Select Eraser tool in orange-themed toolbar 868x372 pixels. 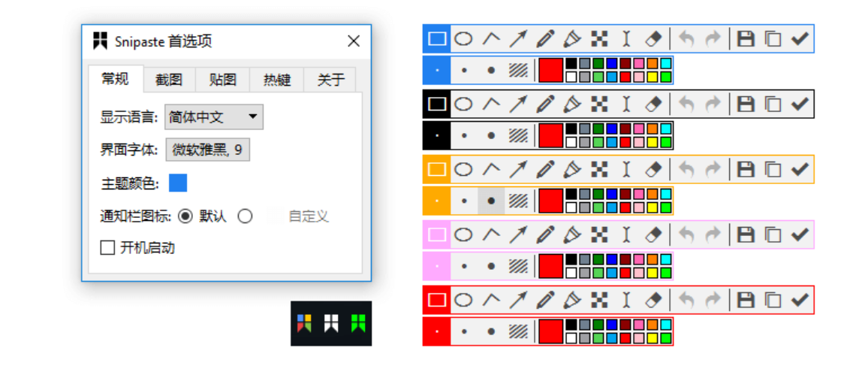(654, 169)
